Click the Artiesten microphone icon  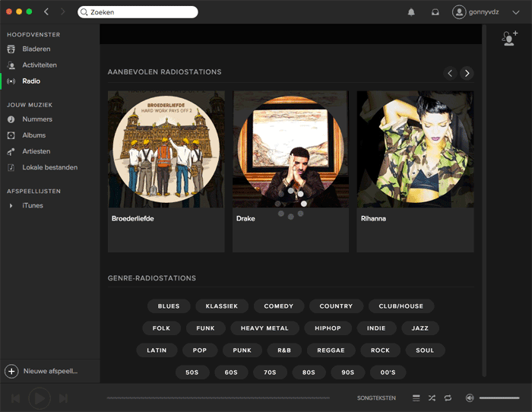[11, 151]
